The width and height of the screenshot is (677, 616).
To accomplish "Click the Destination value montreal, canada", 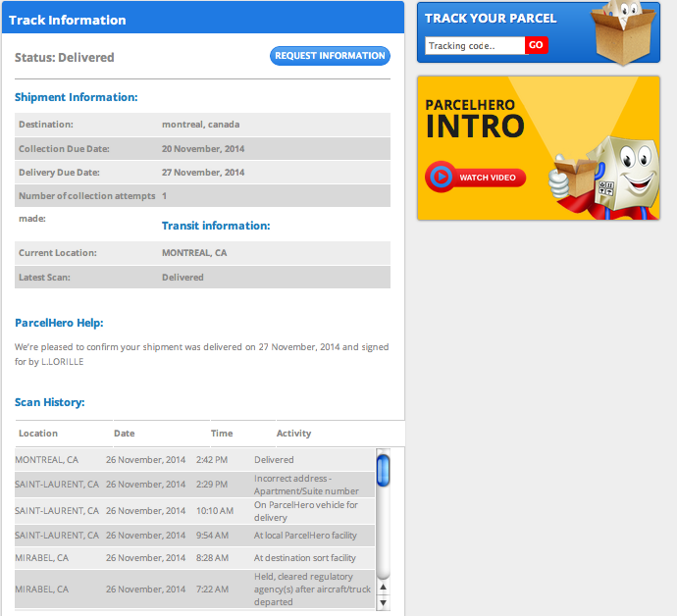I will (201, 125).
